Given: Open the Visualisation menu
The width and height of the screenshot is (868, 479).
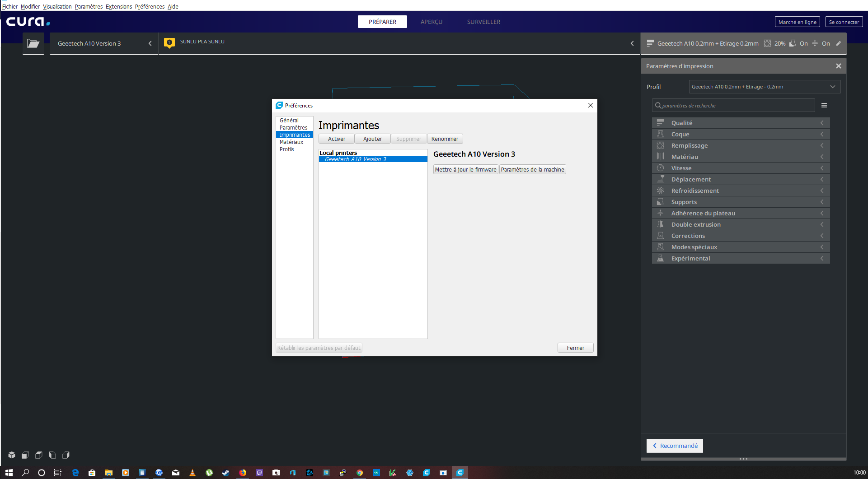Looking at the screenshot, I should click(57, 6).
